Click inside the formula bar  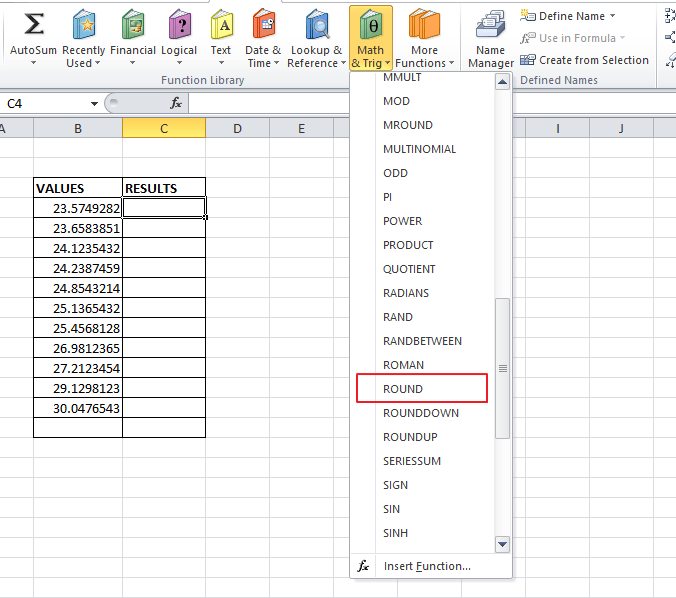tap(420, 104)
